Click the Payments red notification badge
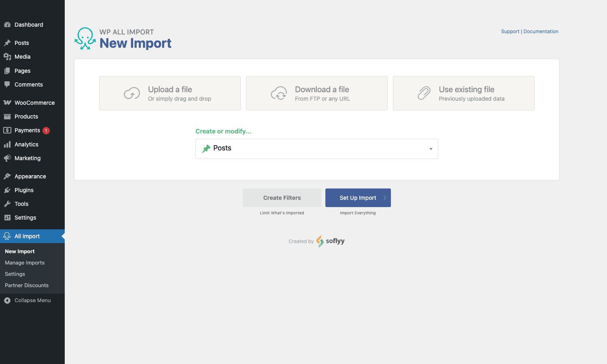Screen dimensions: 607x364 (46, 130)
